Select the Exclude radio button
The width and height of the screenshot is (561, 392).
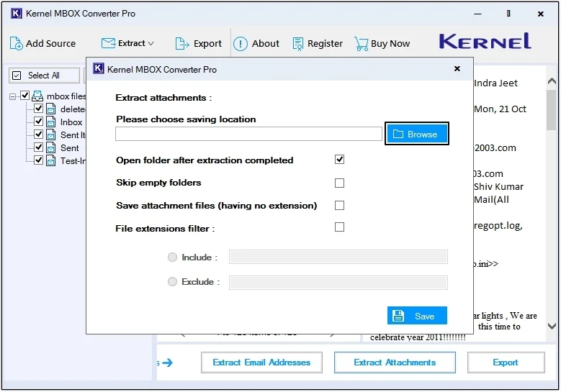pyautogui.click(x=172, y=281)
